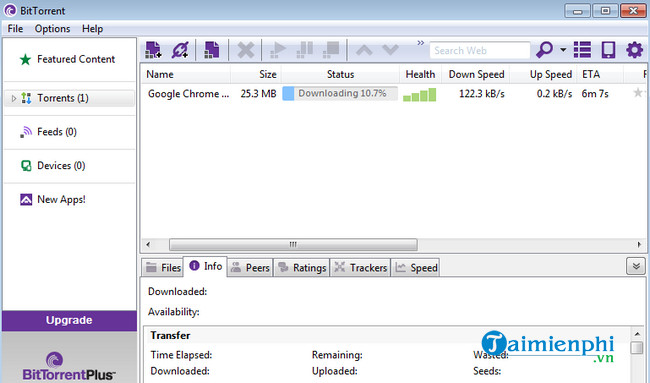Click Add Torrent from URL icon
This screenshot has width=650, height=383.
(x=180, y=50)
